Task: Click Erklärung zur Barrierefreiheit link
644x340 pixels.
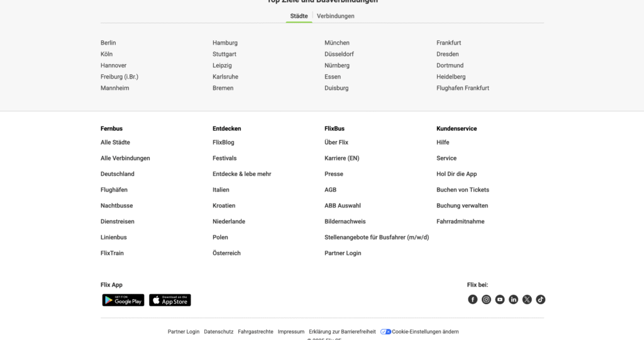Action: 342,332
